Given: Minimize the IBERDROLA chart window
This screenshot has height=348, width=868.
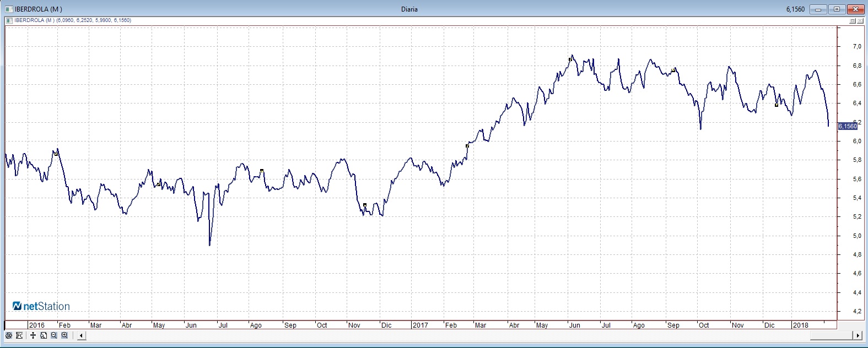Looking at the screenshot, I should pyautogui.click(x=819, y=9).
